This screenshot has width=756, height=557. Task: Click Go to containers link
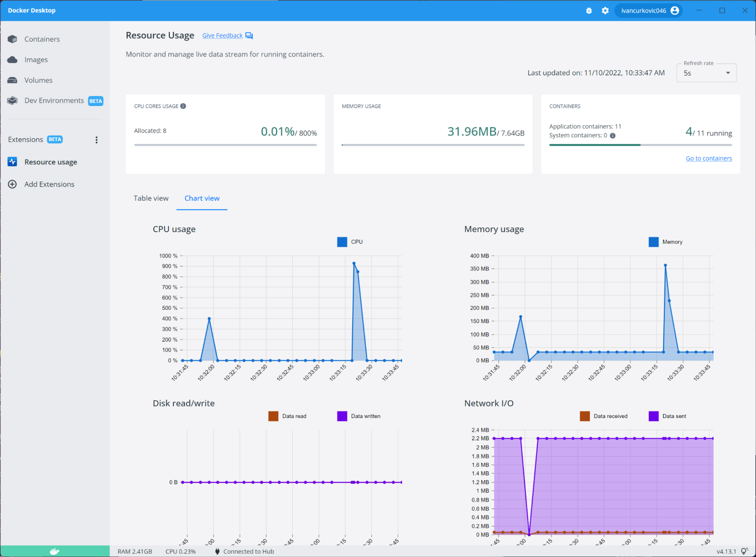pos(709,157)
